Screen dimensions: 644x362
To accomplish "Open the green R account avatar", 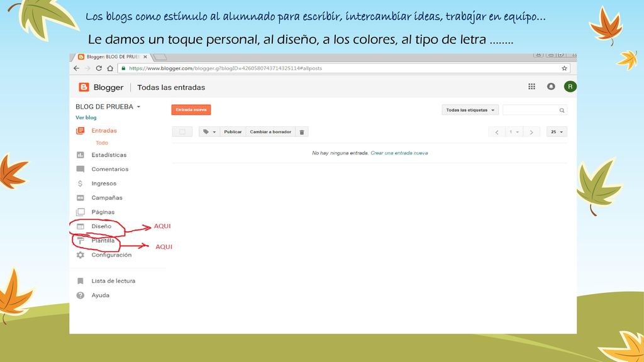I will tap(570, 87).
